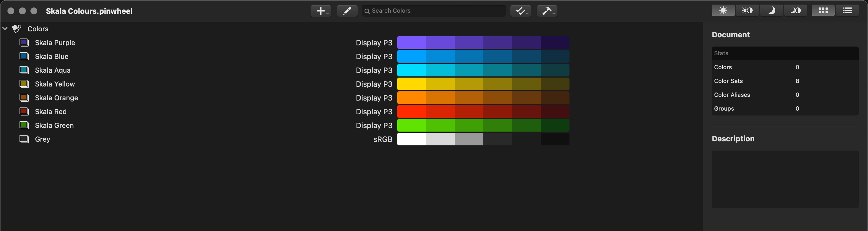Switch to light high-contrast appearance

(747, 11)
